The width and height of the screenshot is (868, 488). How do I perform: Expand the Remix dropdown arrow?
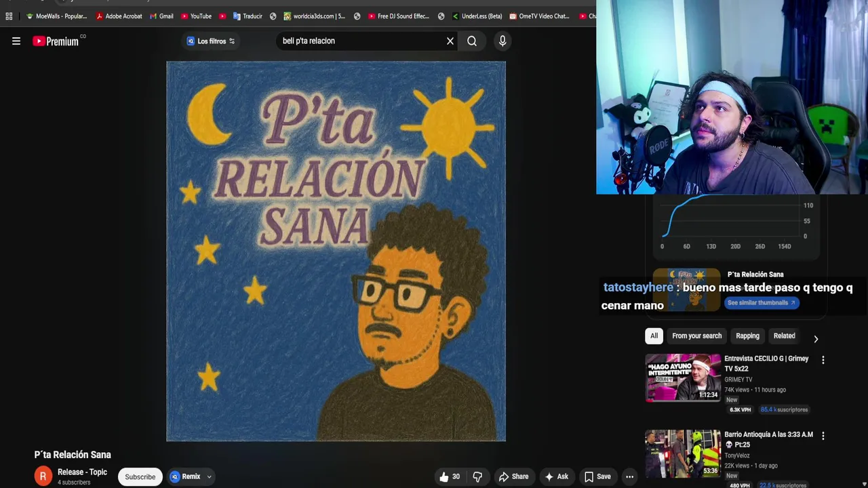point(210,476)
